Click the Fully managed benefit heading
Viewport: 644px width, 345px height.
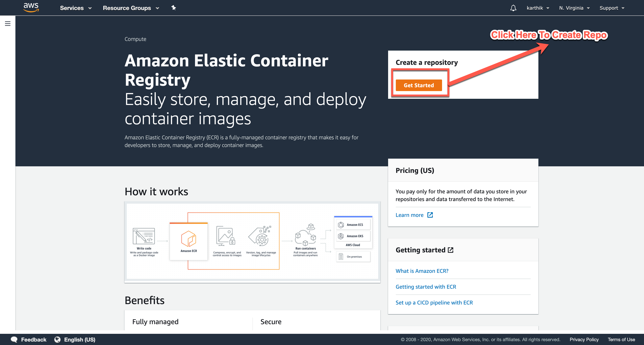coord(155,322)
